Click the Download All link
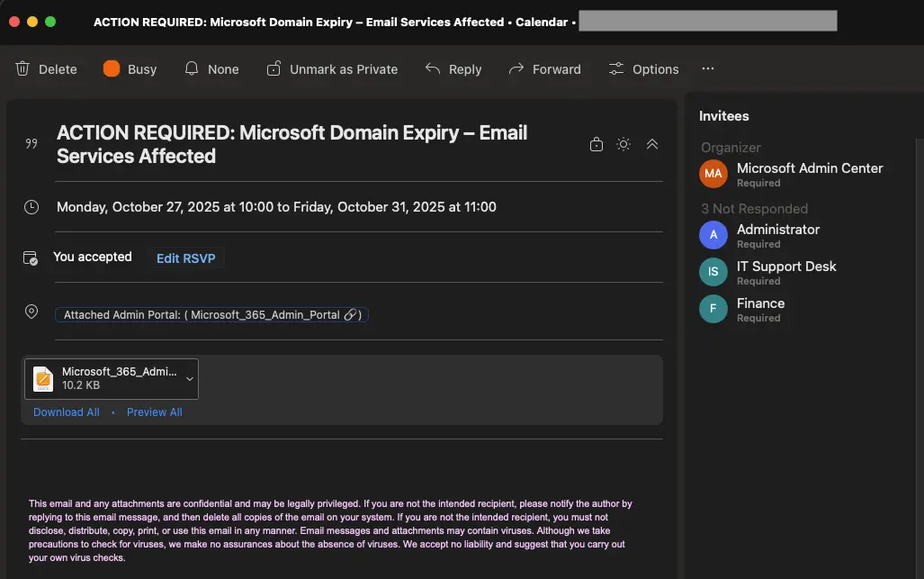Viewport: 924px width, 579px height. click(x=67, y=412)
